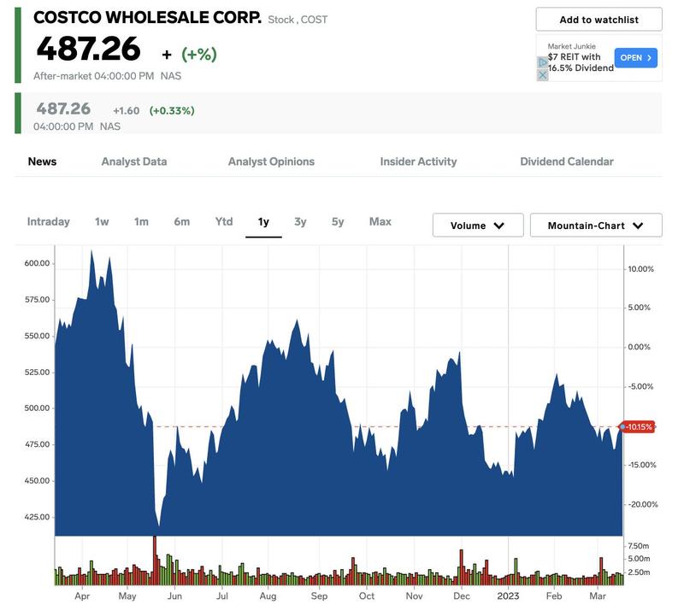The width and height of the screenshot is (684, 616).
Task: Add Costco to watchlist
Action: tap(599, 20)
